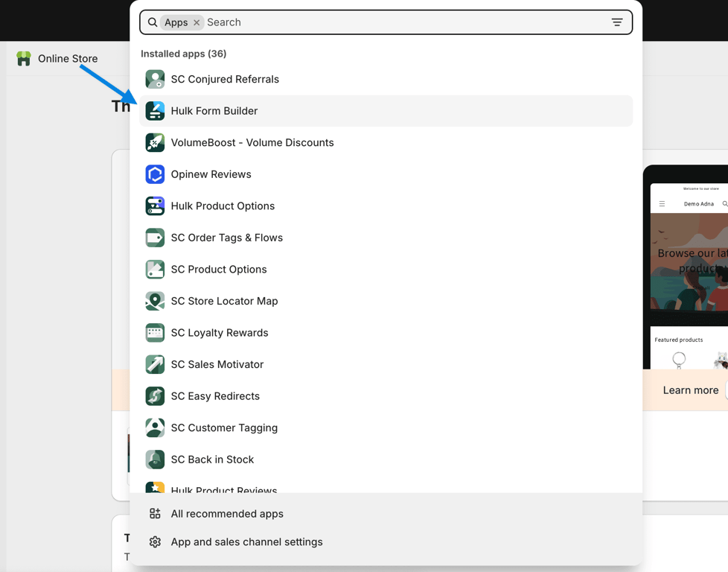Click the SC Loyalty Rewards icon
Image resolution: width=728 pixels, height=572 pixels.
155,333
